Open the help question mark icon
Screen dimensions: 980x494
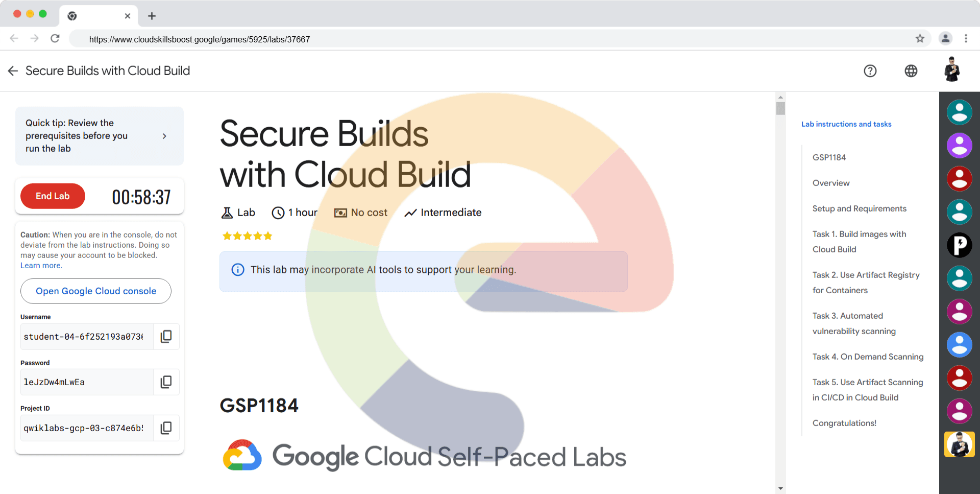click(870, 71)
